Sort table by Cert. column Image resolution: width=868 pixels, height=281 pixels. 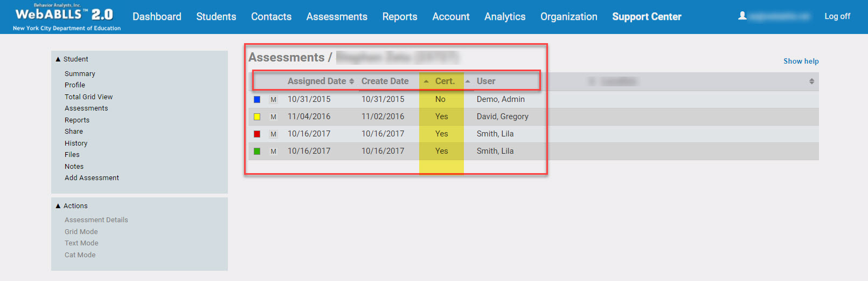[445, 81]
